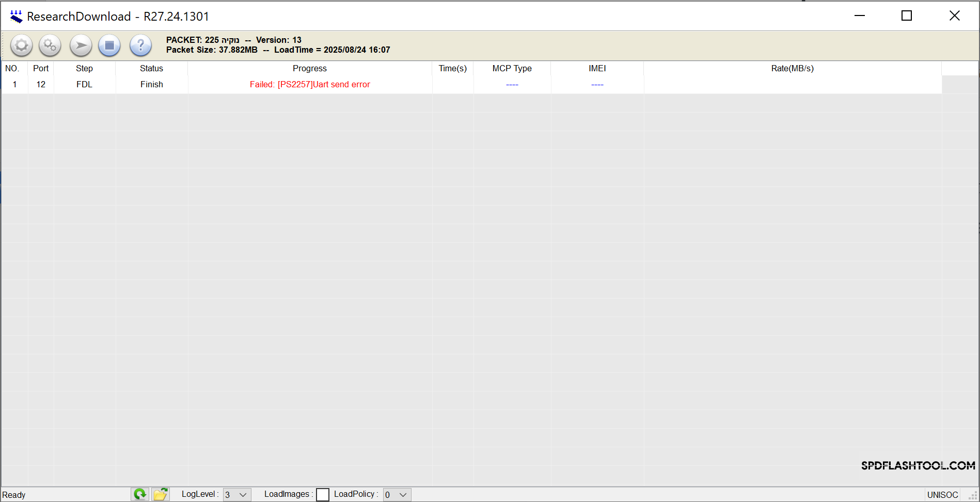Screen dimensions: 980x502
Task: Click the Port column header
Action: (41, 68)
